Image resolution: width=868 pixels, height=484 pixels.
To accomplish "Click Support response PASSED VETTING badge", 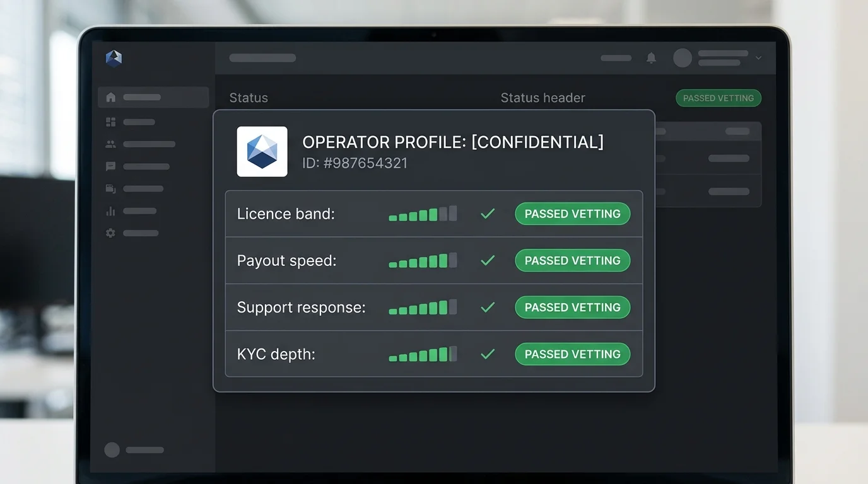I will pyautogui.click(x=573, y=308).
